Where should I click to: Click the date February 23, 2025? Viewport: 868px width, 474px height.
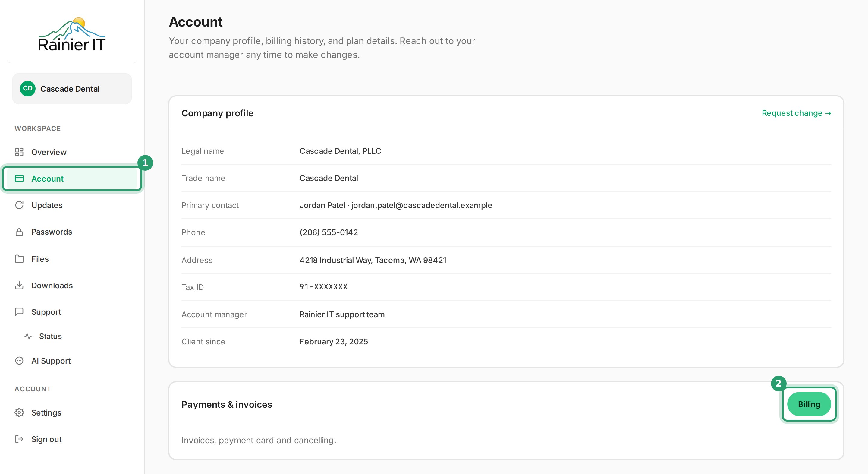pyautogui.click(x=334, y=342)
